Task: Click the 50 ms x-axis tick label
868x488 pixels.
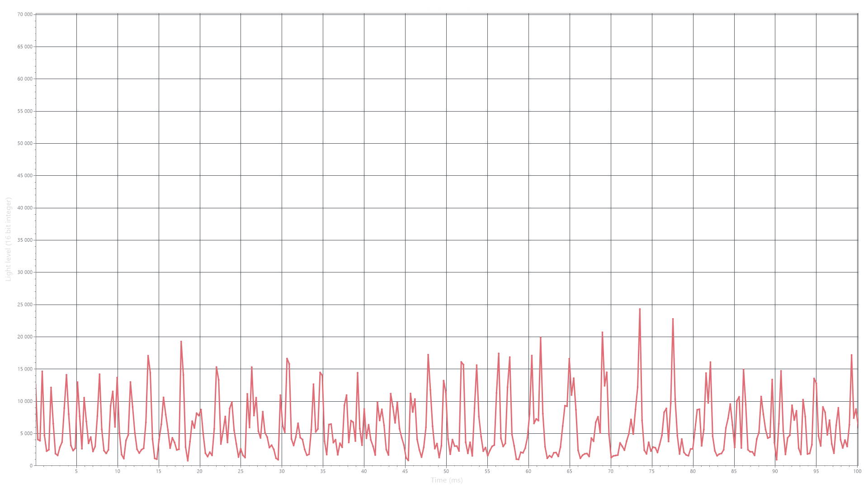Action: click(x=446, y=471)
